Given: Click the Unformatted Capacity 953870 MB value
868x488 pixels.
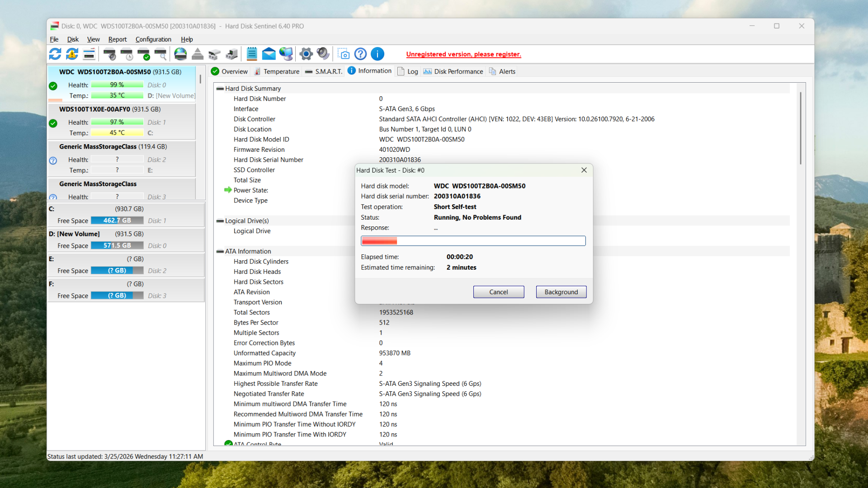Looking at the screenshot, I should 395,353.
